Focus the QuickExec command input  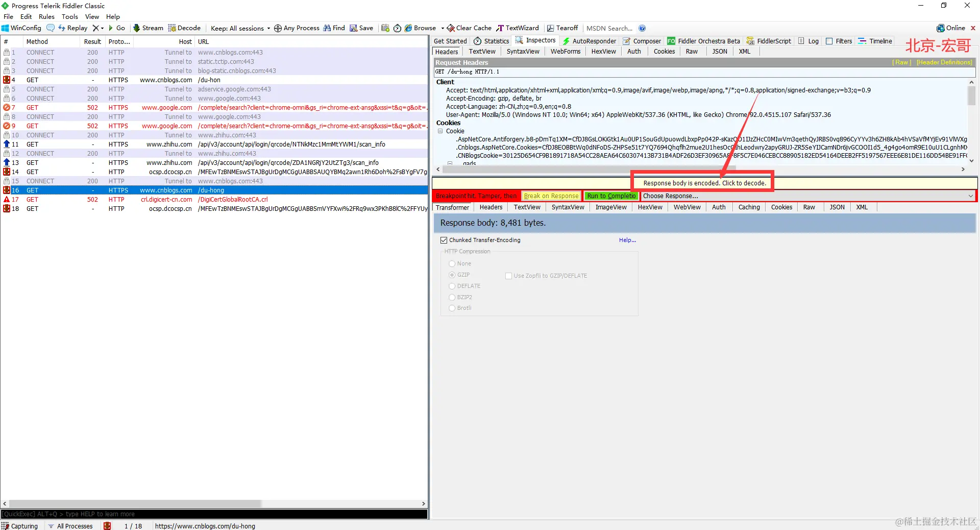[214, 514]
